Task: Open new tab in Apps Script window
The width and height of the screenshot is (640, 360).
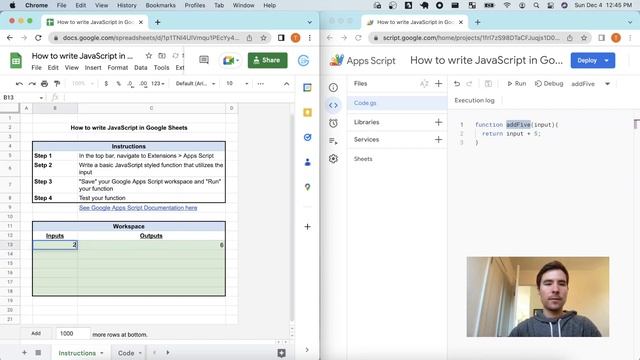Action: tap(478, 22)
